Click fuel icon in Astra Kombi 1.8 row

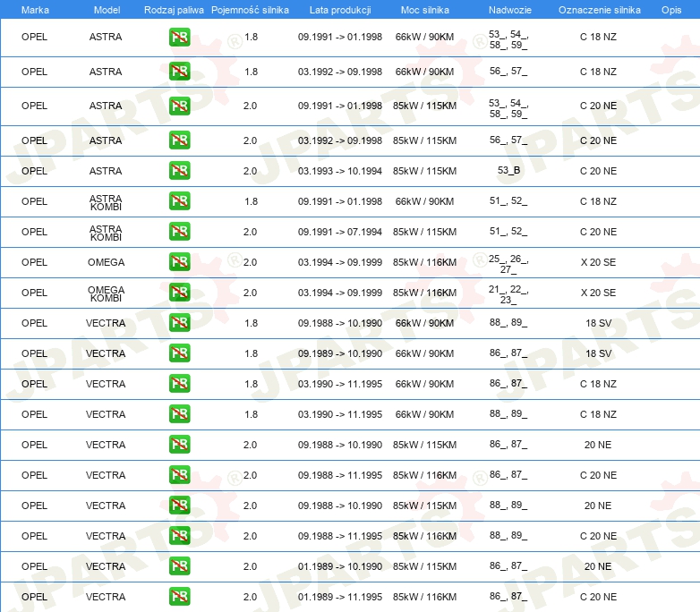coord(179,201)
